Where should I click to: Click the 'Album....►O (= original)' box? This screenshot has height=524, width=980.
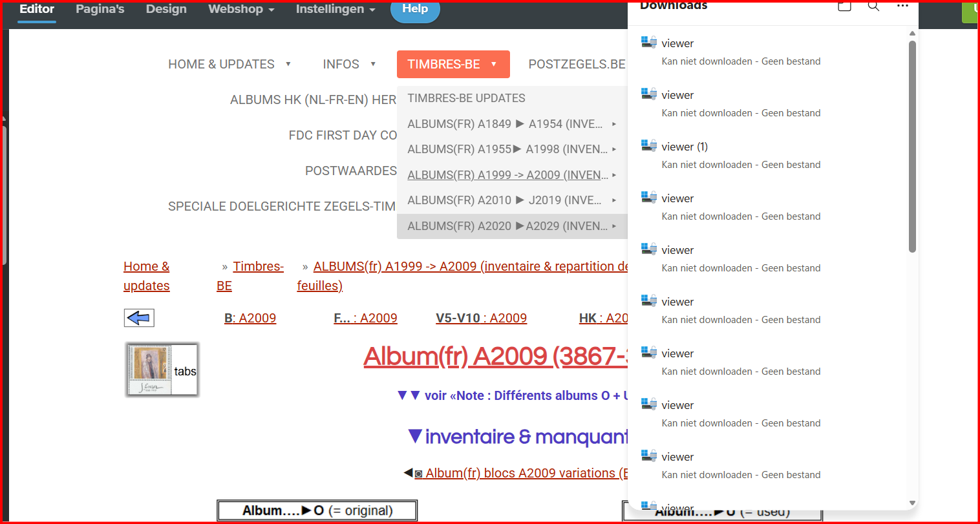coord(317,510)
